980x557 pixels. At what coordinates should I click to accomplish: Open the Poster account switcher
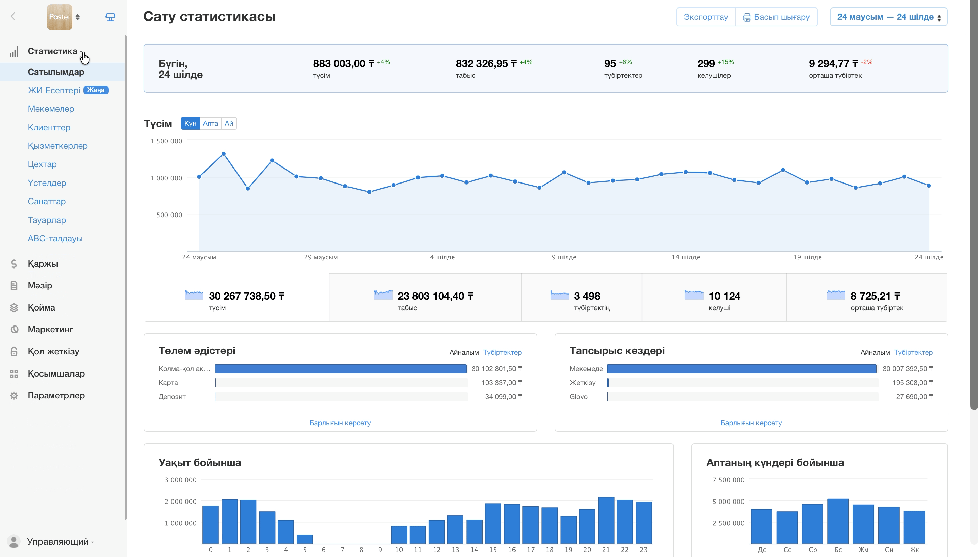coord(63,17)
